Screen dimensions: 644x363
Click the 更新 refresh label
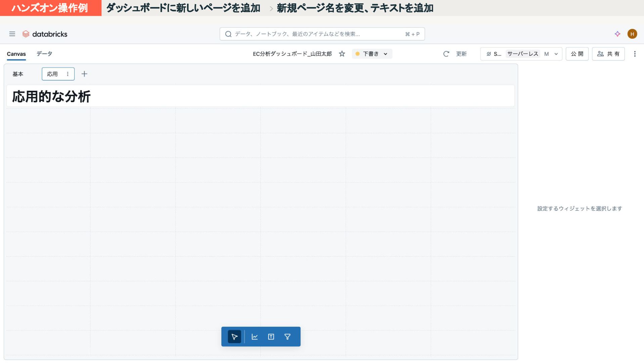click(461, 54)
